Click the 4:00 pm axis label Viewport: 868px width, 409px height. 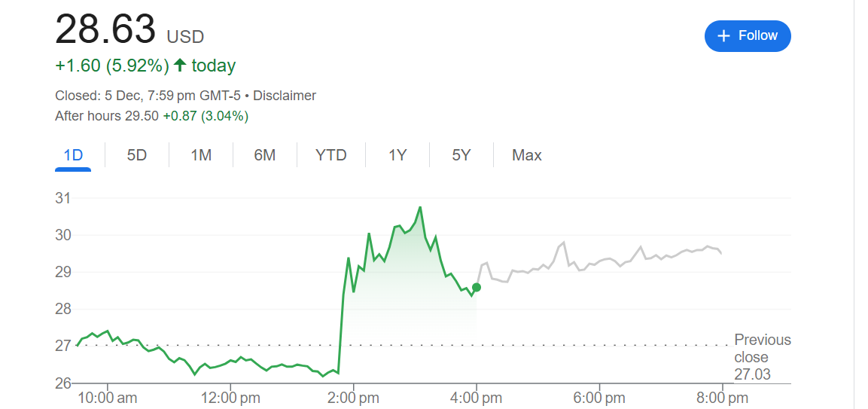(476, 397)
